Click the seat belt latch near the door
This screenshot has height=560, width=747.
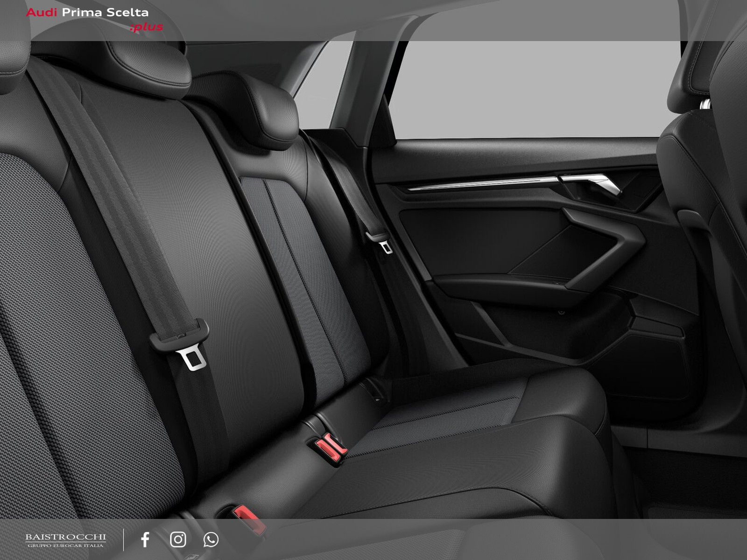click(382, 242)
